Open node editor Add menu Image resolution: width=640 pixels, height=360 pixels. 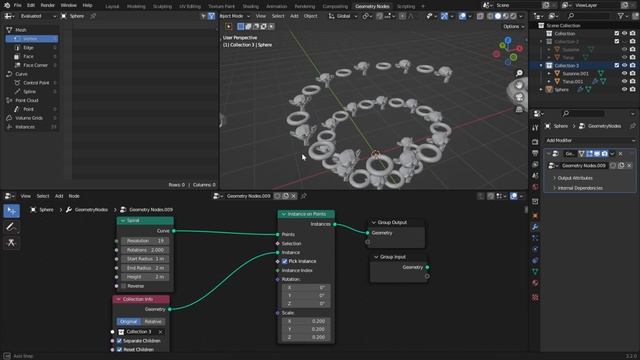coord(59,196)
